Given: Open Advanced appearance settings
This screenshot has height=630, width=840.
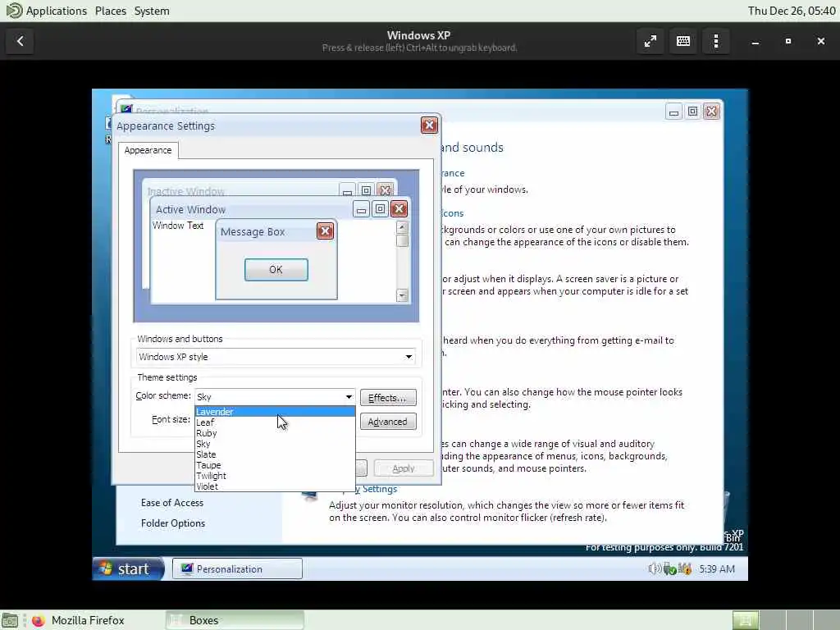Looking at the screenshot, I should pos(388,422).
